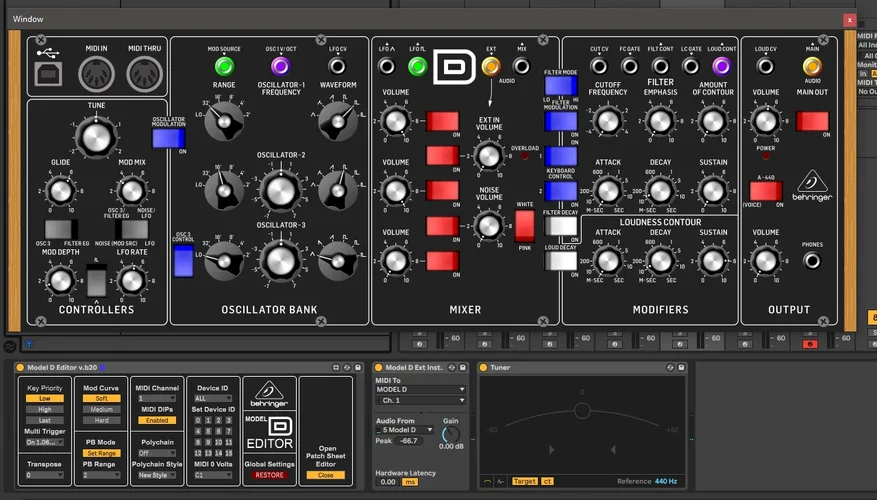Click the FILT CONT jack

(x=661, y=66)
